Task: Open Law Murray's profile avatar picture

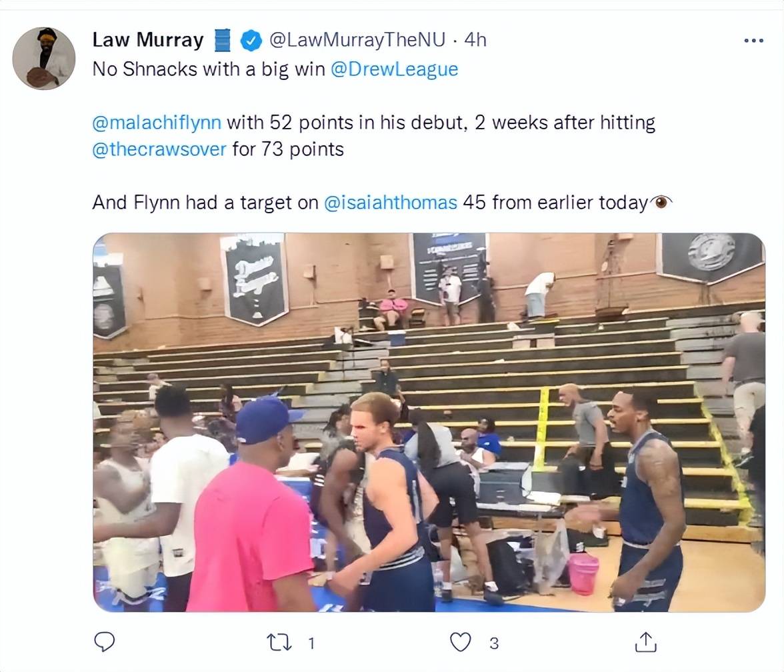Action: [x=44, y=58]
